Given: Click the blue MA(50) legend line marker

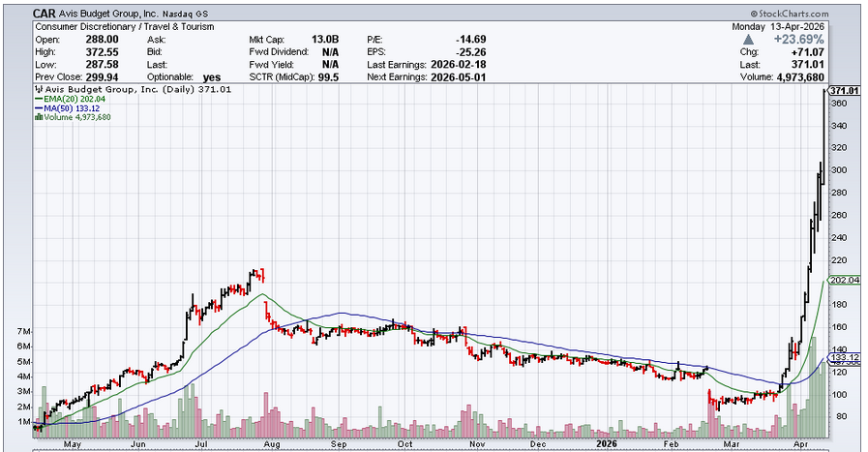Looking at the screenshot, I should pyautogui.click(x=39, y=108).
